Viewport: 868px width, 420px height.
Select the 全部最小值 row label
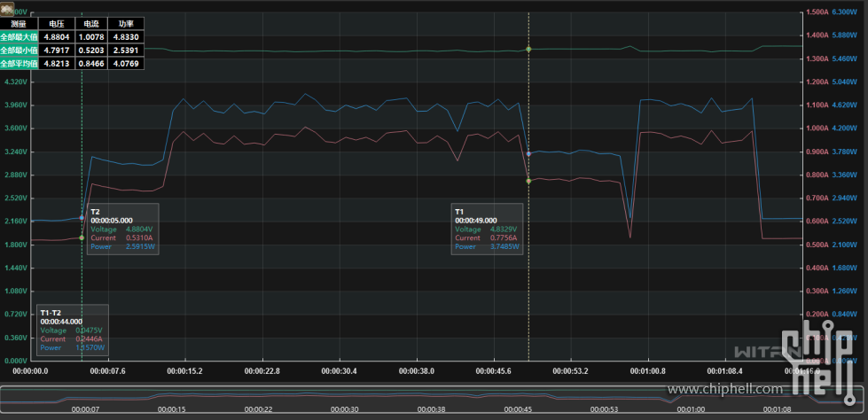(x=19, y=51)
